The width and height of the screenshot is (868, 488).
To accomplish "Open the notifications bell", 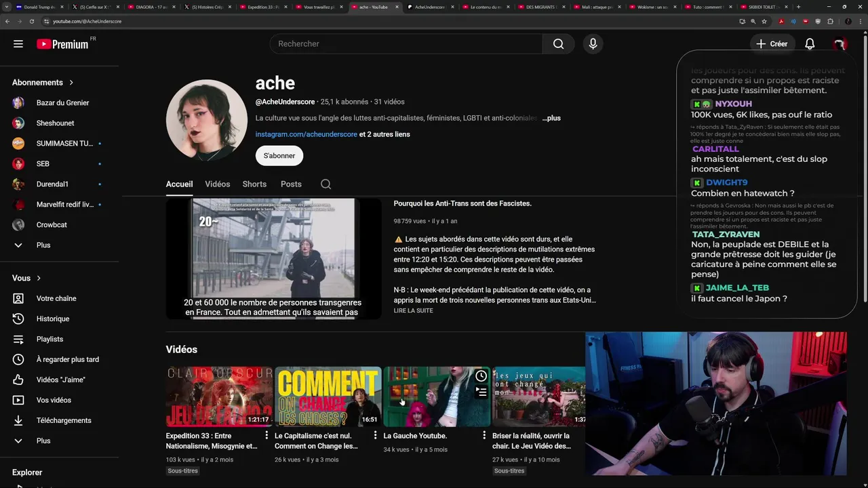I will tap(810, 44).
